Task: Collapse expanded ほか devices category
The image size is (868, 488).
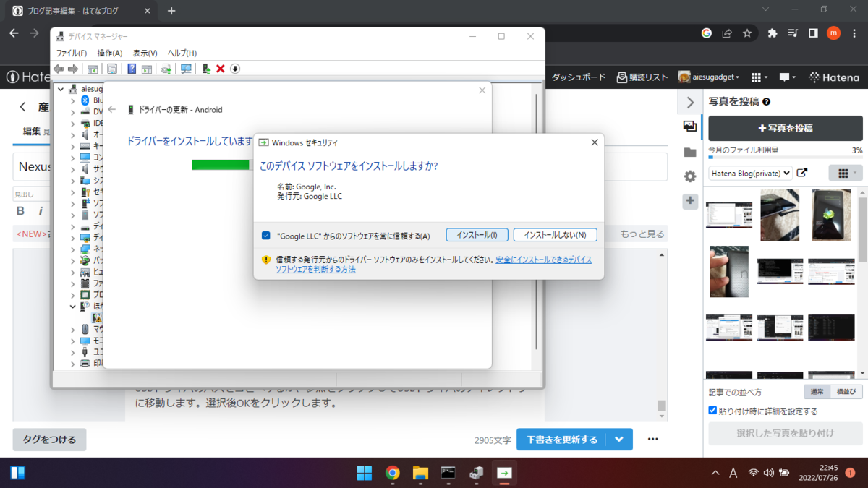Action: pos(72,307)
